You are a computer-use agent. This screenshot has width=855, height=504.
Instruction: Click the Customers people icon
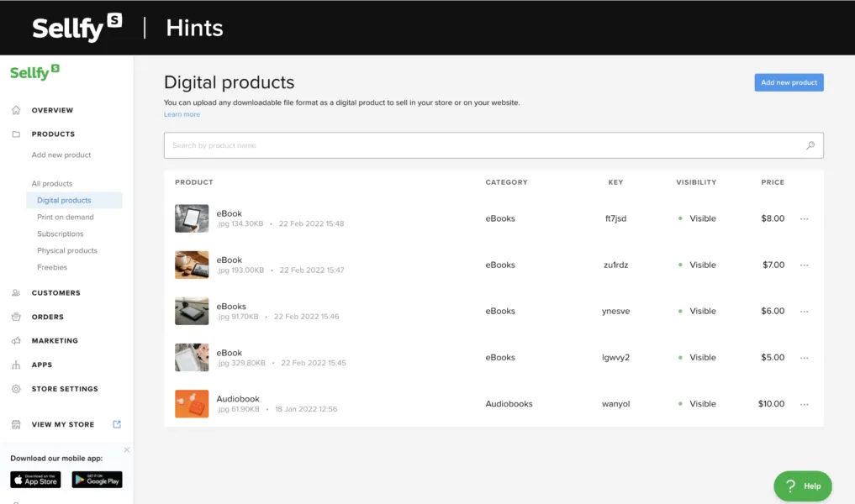point(16,293)
